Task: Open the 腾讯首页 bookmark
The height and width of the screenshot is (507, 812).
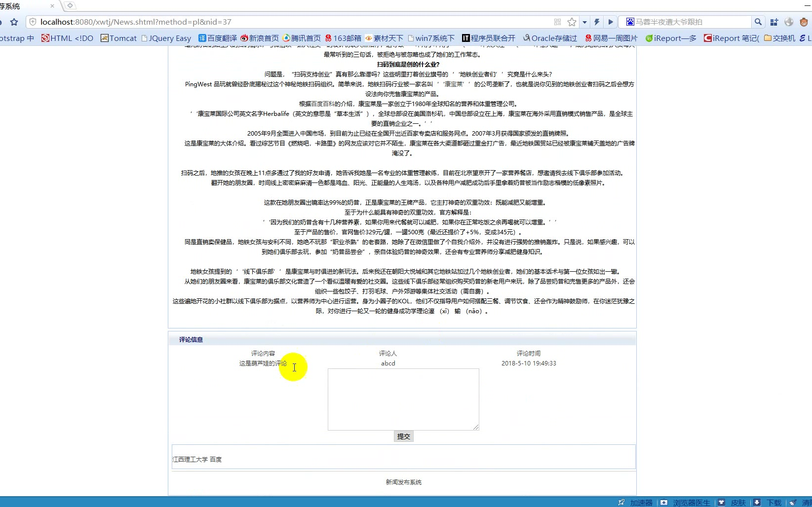Action: coord(302,38)
